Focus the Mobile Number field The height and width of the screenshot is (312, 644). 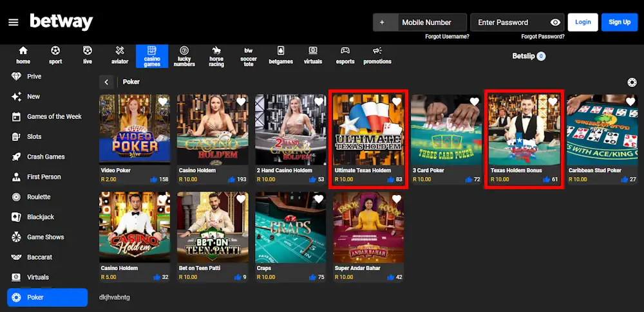432,22
